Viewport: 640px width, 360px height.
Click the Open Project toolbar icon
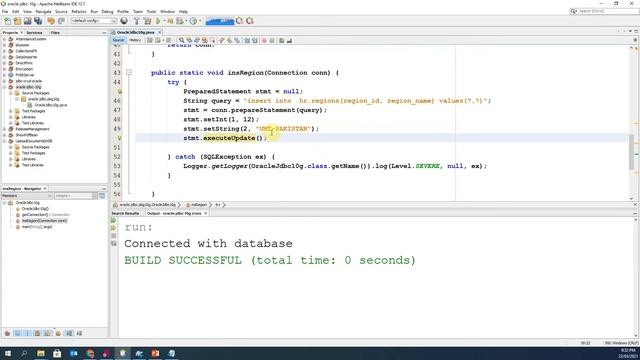[27, 21]
